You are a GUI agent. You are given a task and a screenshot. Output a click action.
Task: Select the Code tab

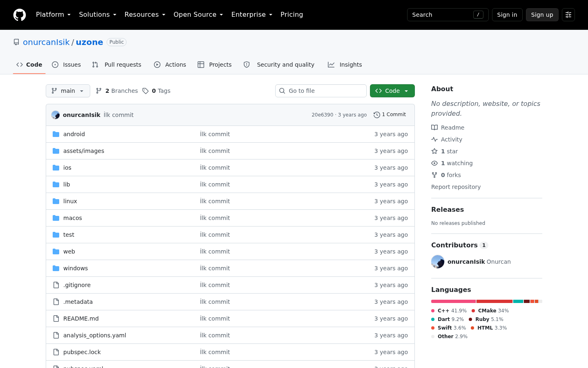[x=29, y=65]
